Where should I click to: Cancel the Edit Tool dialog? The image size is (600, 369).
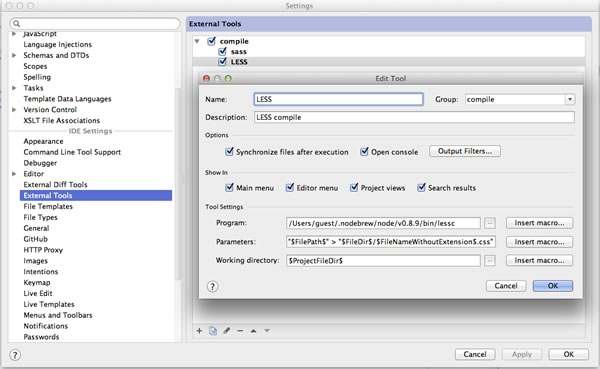click(x=506, y=286)
